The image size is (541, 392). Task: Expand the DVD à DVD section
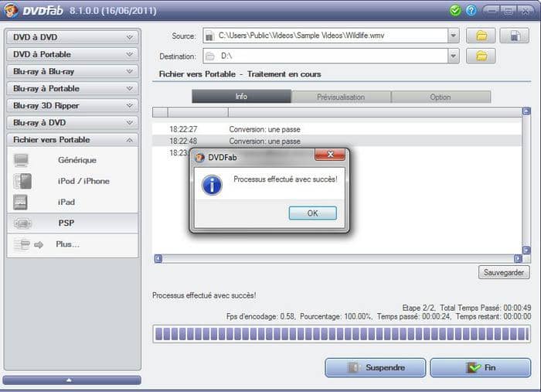click(x=73, y=37)
